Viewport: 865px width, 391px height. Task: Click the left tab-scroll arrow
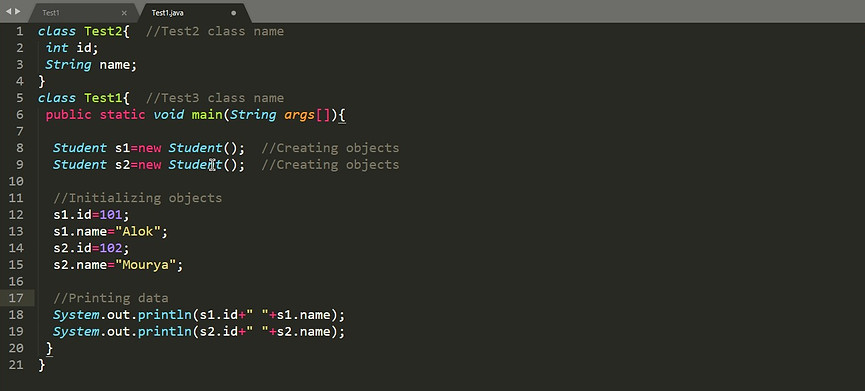pos(8,11)
